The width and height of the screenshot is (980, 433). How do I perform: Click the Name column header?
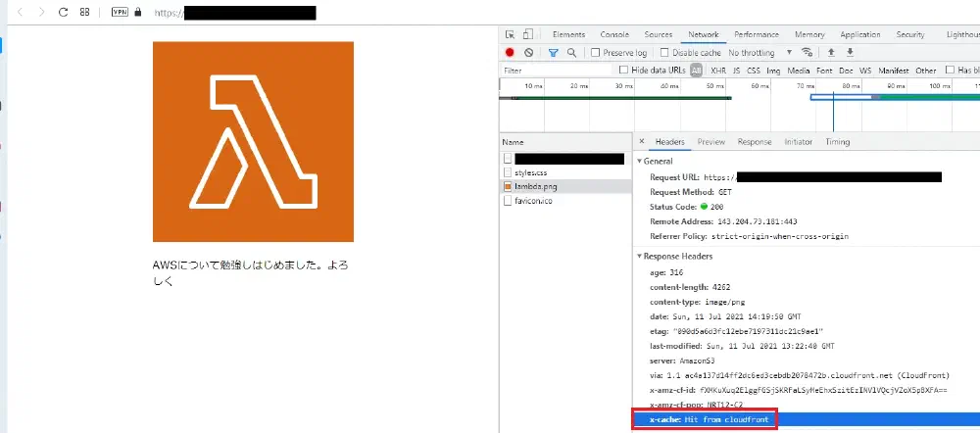[566, 142]
